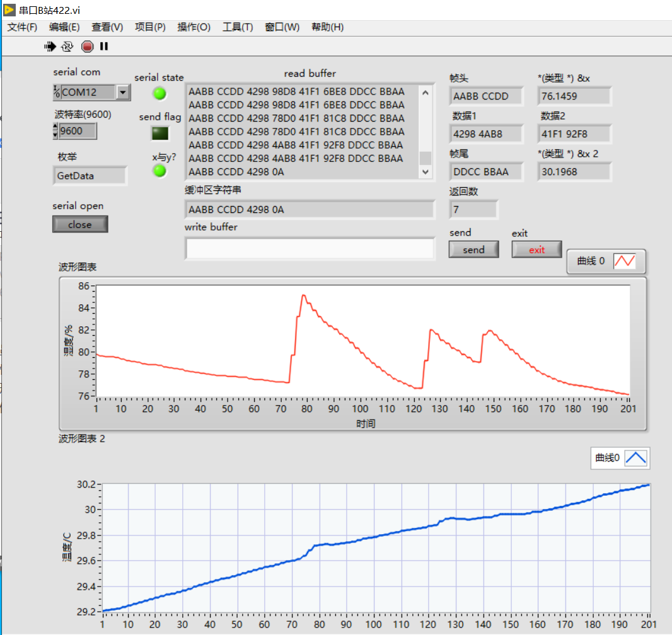Click the humidity value 76.1459
This screenshot has height=635, width=672.
574,96
